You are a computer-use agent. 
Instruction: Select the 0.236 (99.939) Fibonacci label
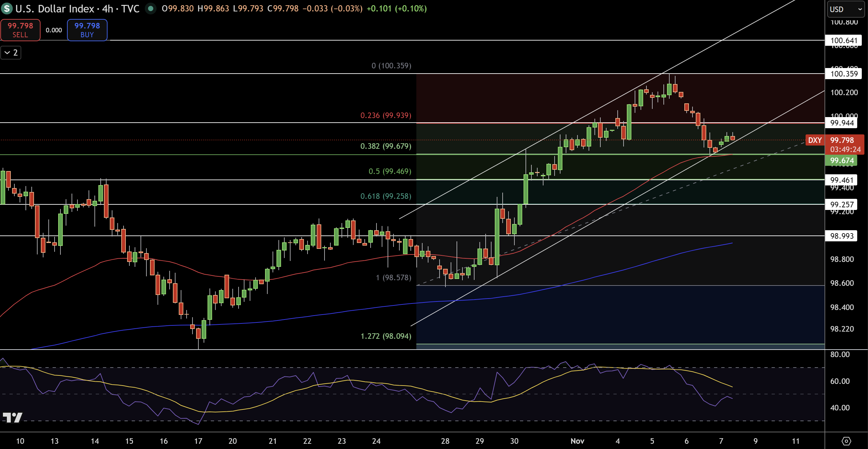(x=386, y=115)
